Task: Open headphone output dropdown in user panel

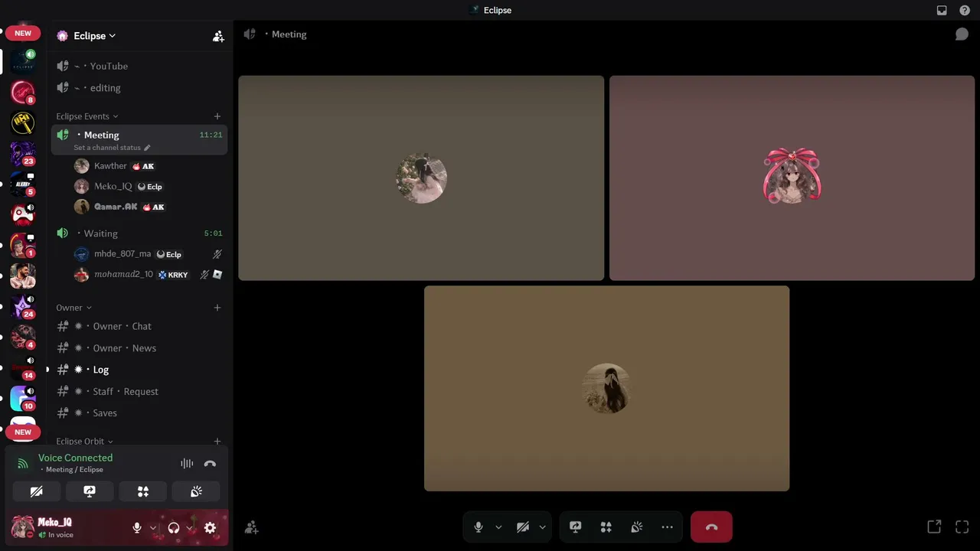Action: point(189,528)
